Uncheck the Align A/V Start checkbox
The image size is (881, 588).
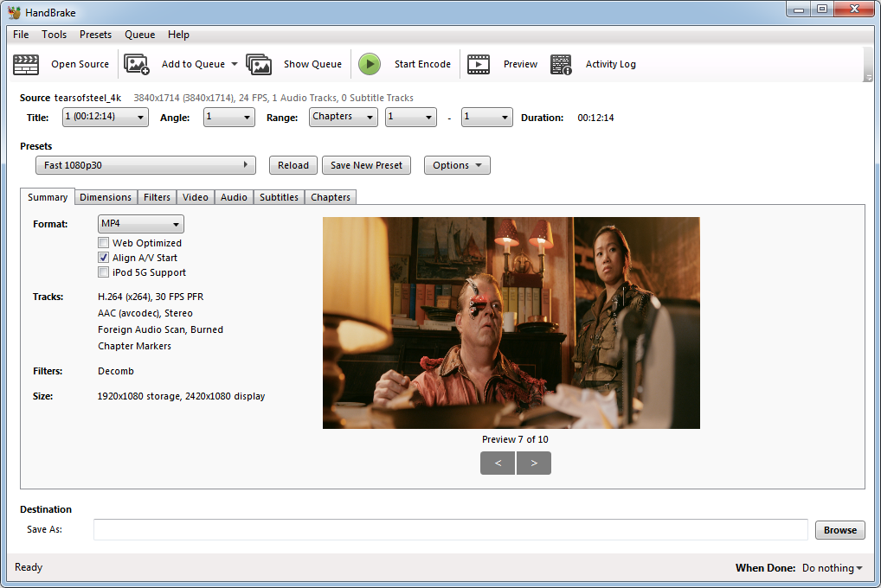click(103, 257)
